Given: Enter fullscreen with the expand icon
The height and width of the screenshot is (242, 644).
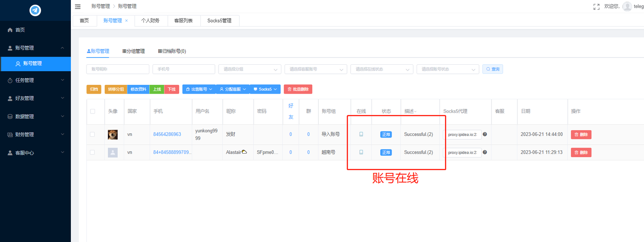Looking at the screenshot, I should coord(596,7).
